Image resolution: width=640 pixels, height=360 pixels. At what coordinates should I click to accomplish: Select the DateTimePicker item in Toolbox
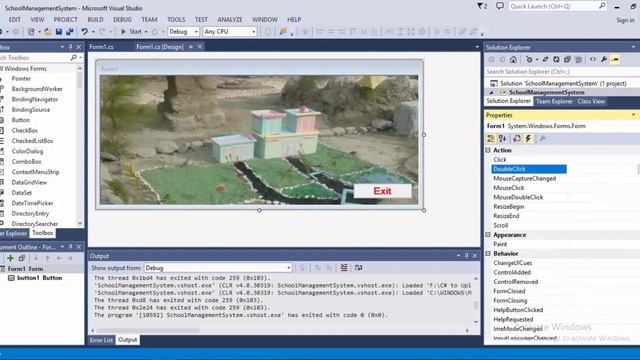pos(32,203)
